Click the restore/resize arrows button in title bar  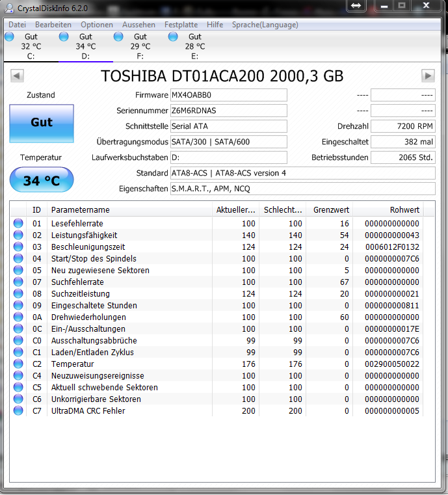point(356,6)
